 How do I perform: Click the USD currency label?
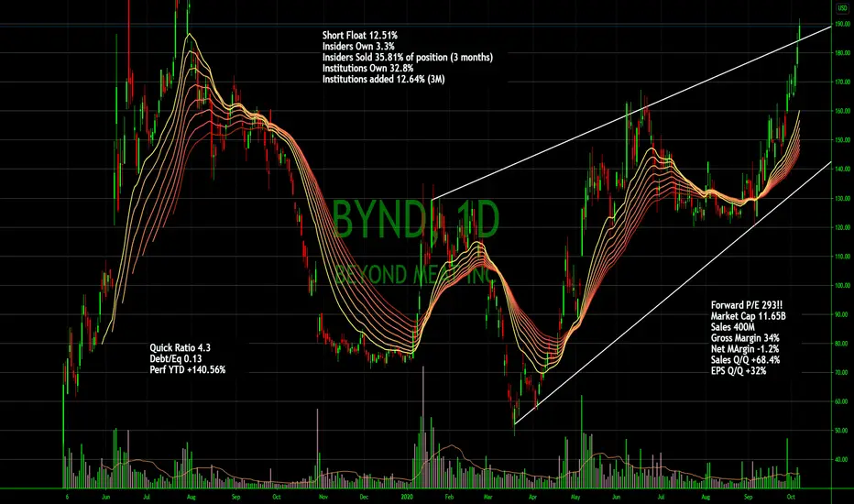point(842,8)
